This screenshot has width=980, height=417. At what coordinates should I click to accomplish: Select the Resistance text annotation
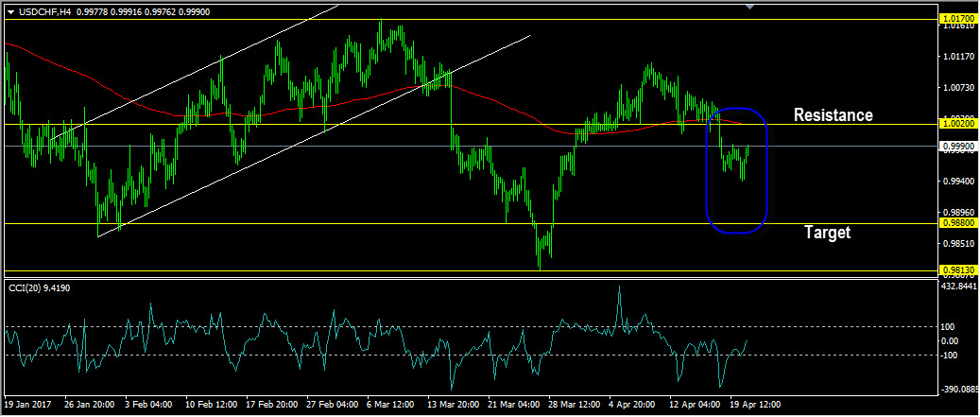[833, 115]
